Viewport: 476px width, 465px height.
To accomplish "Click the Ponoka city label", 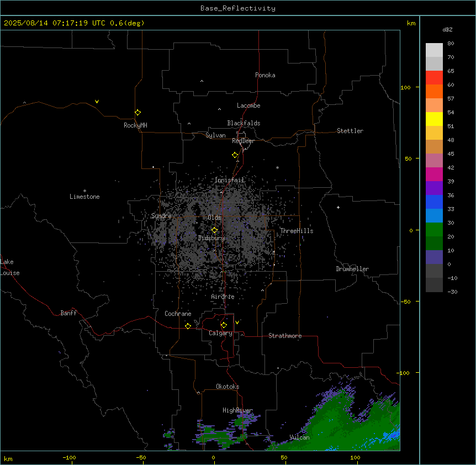I will click(x=265, y=75).
